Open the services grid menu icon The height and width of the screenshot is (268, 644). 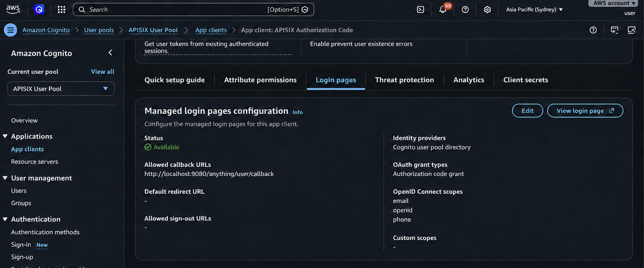(x=62, y=9)
